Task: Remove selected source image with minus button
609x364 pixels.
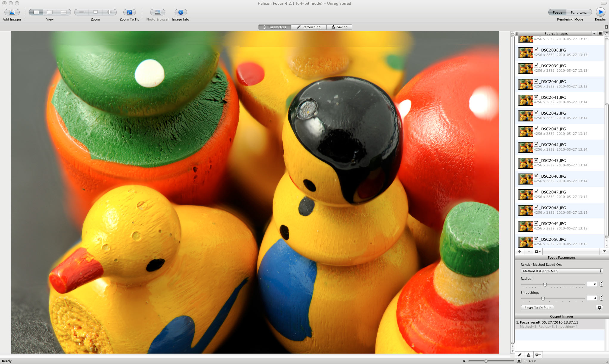Action: 529,251
